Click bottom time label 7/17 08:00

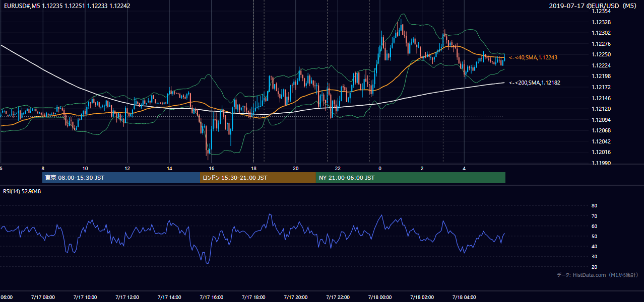tap(43, 297)
